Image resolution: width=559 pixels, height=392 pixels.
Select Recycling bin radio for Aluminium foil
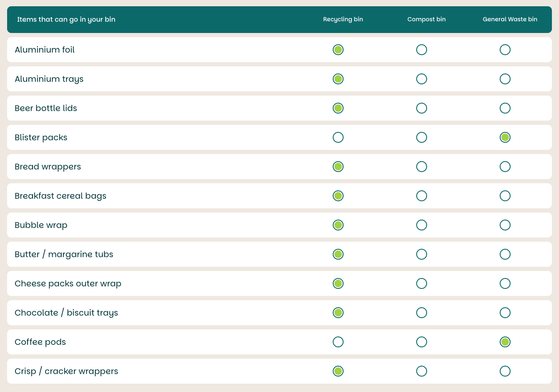click(338, 50)
